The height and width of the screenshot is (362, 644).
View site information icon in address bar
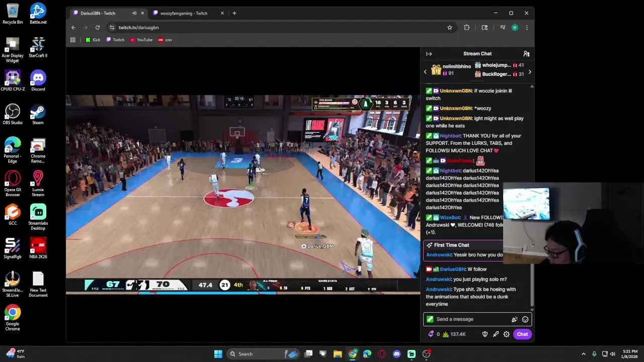tap(112, 28)
